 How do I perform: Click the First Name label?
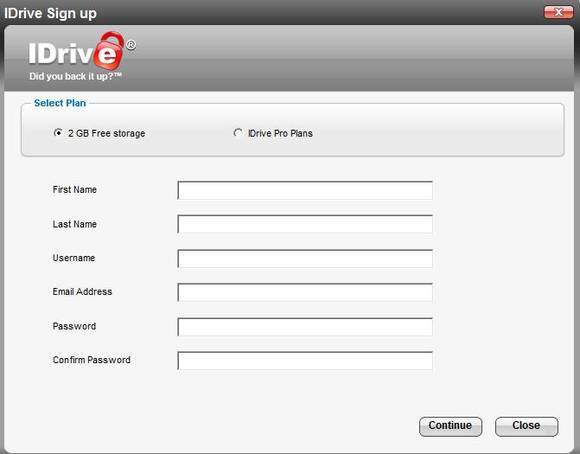(74, 190)
